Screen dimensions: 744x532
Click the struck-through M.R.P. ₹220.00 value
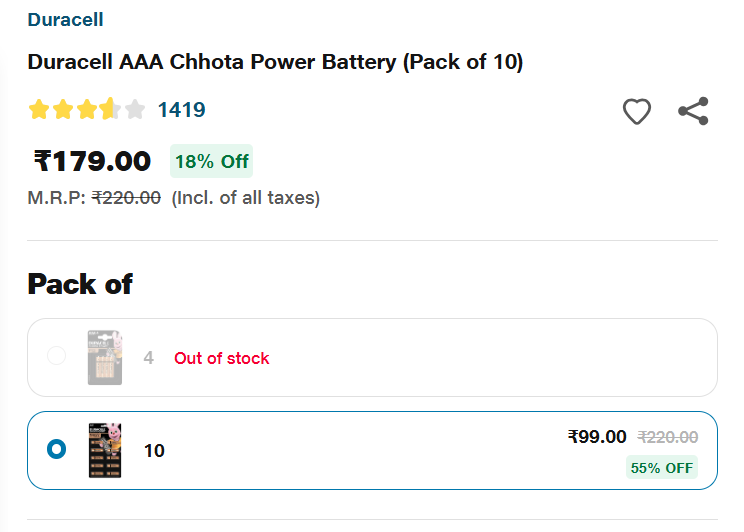click(126, 198)
